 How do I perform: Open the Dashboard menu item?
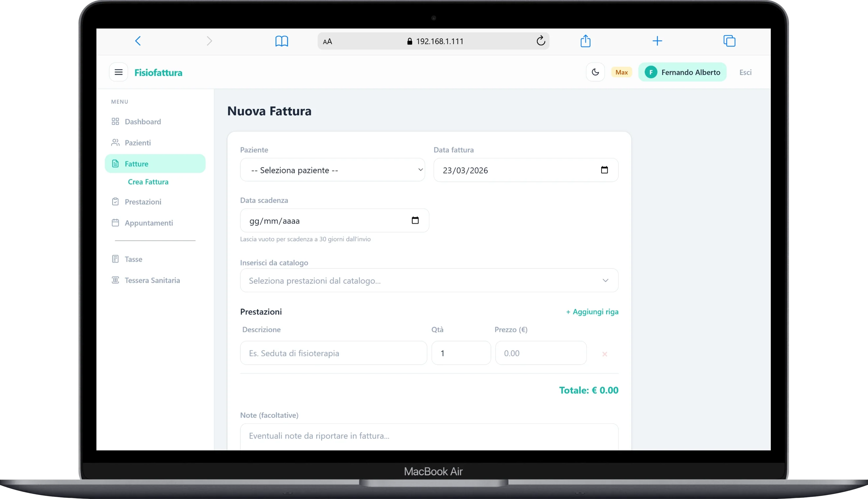tap(143, 122)
